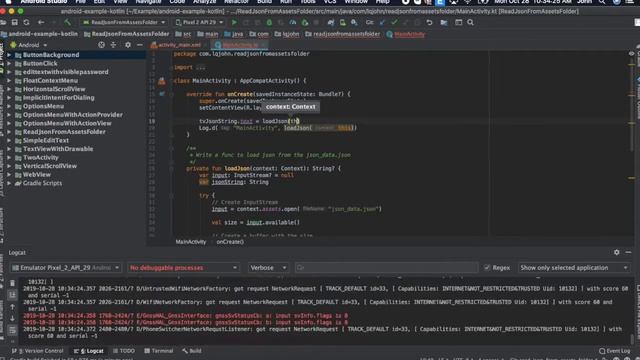Click the down arrow in logcat sidebar
The height and width of the screenshot is (360, 640).
[x=13, y=318]
